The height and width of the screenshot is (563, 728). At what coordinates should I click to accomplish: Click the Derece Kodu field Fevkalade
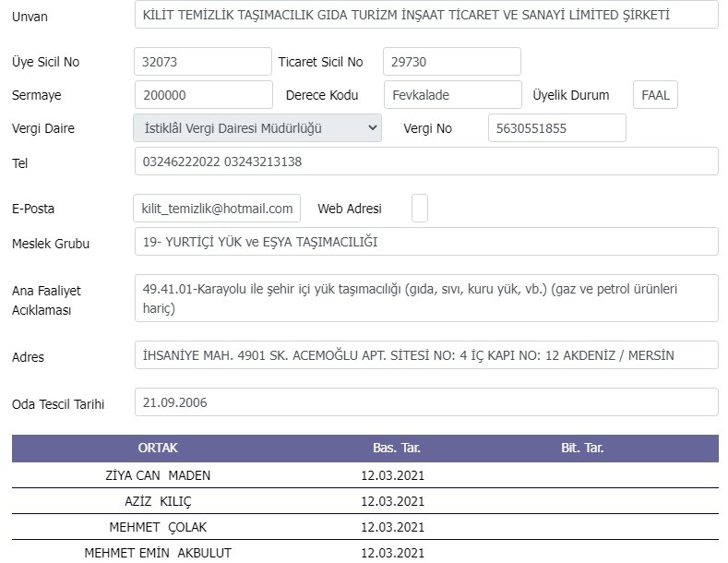(453, 95)
